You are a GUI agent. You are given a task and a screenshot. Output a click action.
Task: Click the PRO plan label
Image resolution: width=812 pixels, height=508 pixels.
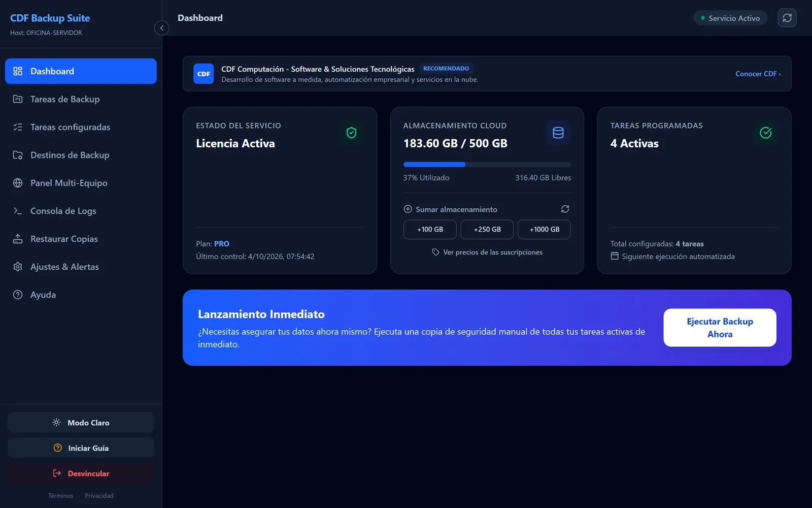222,244
